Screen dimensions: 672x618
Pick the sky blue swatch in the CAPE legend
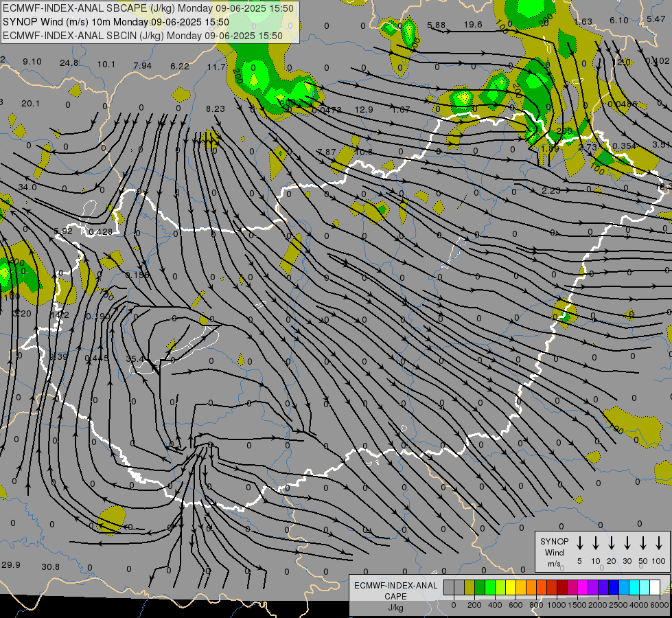pos(623,588)
